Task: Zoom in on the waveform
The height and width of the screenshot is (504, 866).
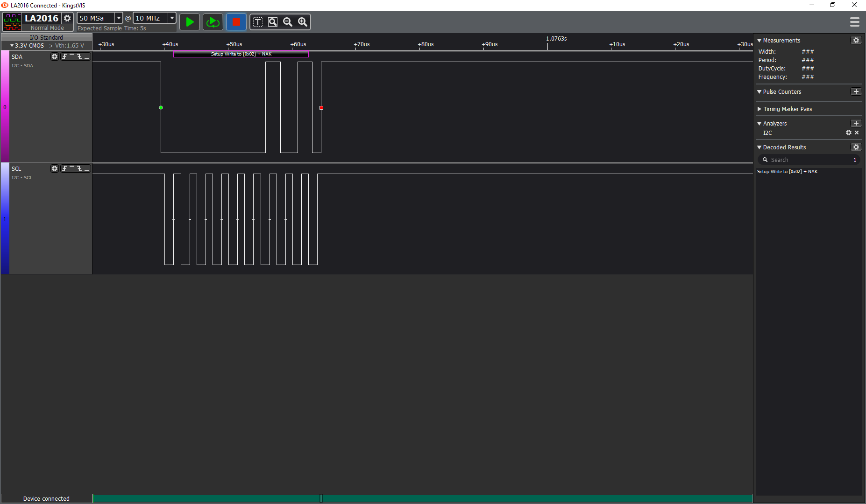Action: pyautogui.click(x=303, y=22)
